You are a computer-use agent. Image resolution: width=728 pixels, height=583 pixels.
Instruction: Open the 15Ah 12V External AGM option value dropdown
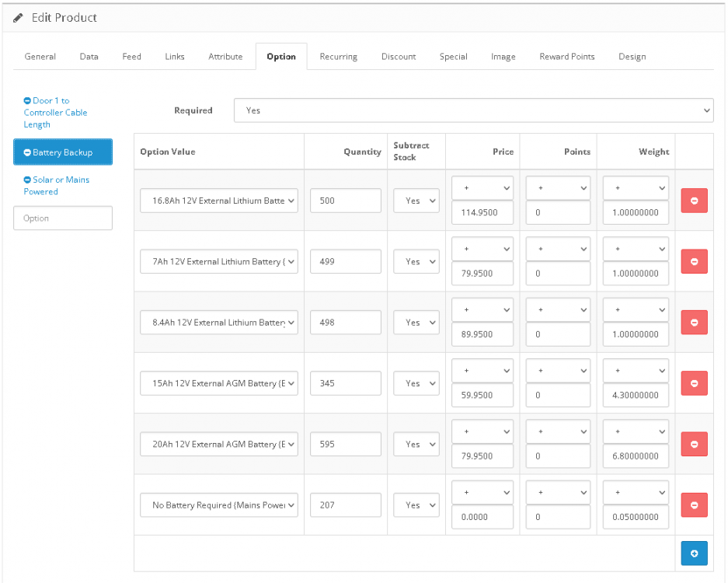(x=218, y=383)
